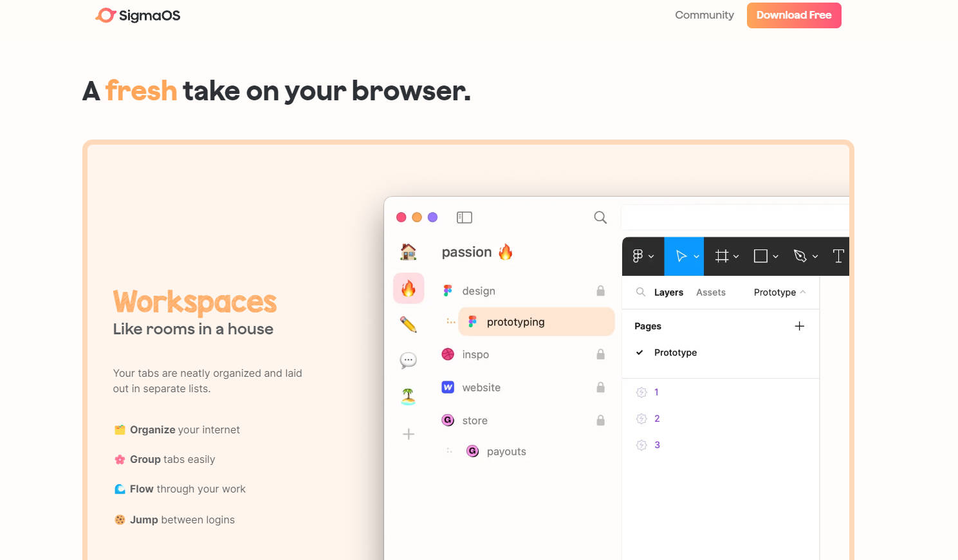Open the Layers tab
The image size is (958, 560).
[x=668, y=293]
